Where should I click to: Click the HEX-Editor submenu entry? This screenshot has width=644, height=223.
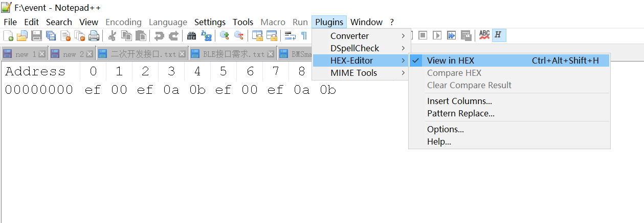pyautogui.click(x=361, y=60)
